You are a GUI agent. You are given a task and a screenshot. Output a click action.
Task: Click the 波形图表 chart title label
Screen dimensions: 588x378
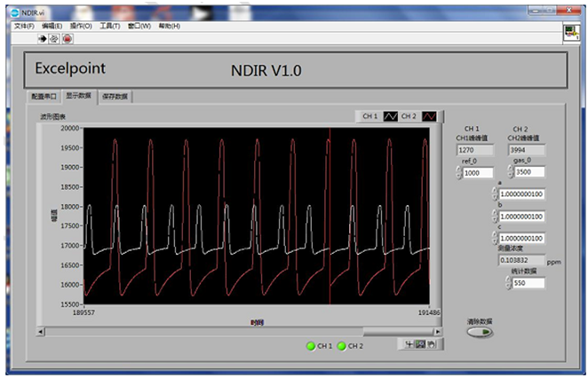coord(53,116)
